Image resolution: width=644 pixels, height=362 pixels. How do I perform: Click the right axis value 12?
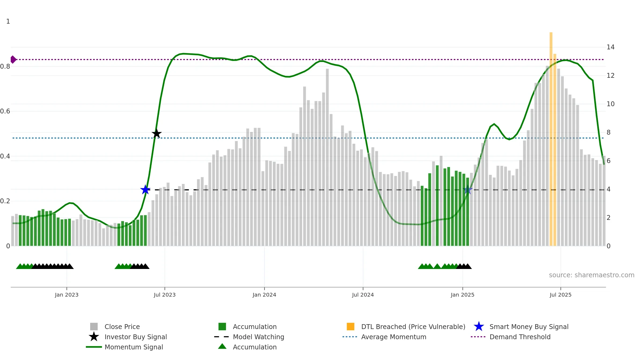[x=610, y=76]
